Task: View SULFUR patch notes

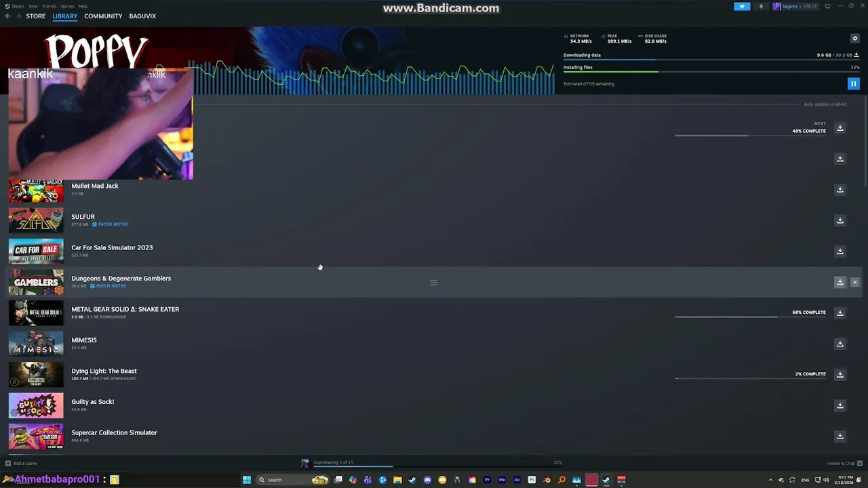Action: pyautogui.click(x=110, y=224)
